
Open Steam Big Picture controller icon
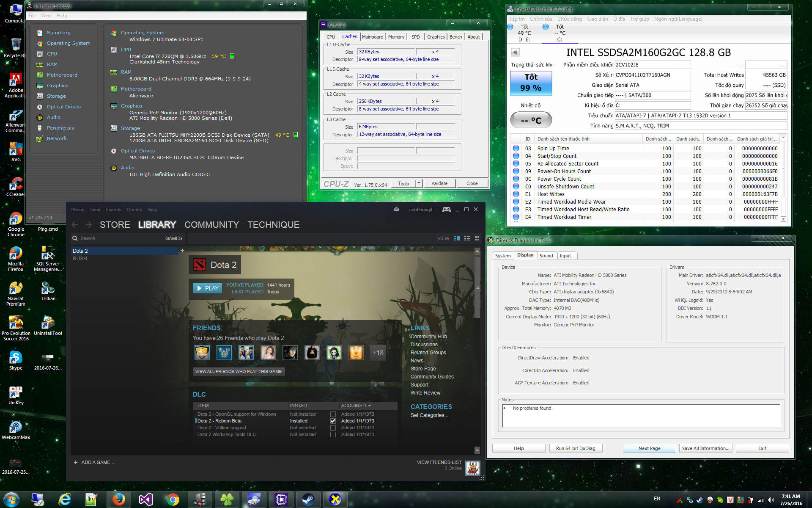tap(446, 210)
